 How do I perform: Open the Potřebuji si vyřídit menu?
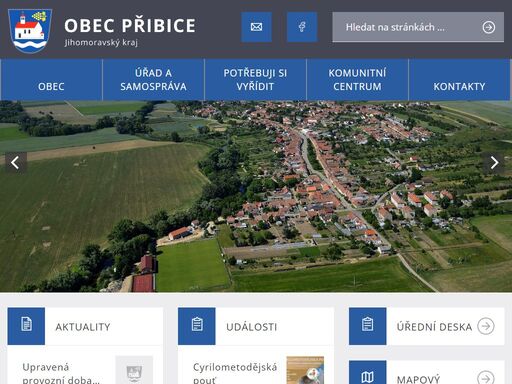tap(255, 80)
